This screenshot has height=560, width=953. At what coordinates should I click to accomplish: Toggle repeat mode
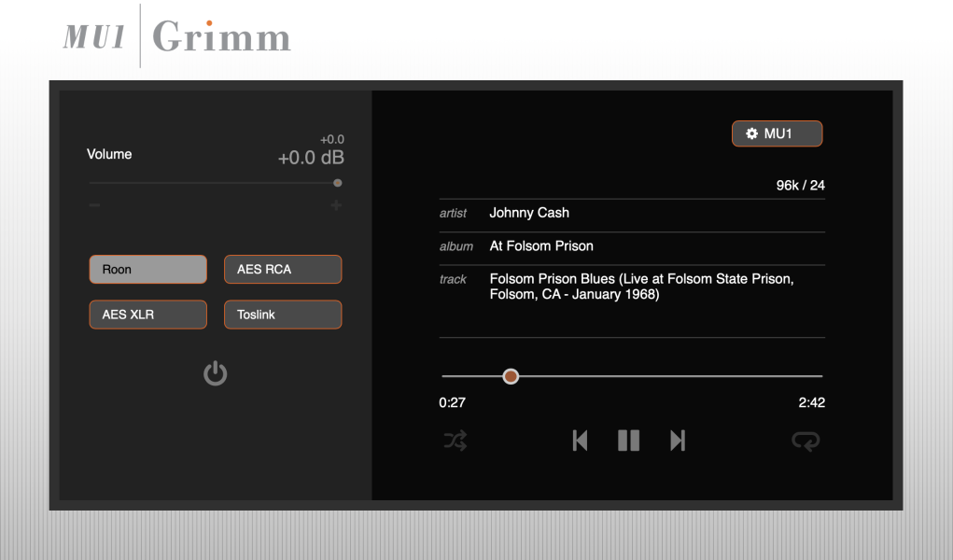tap(806, 441)
